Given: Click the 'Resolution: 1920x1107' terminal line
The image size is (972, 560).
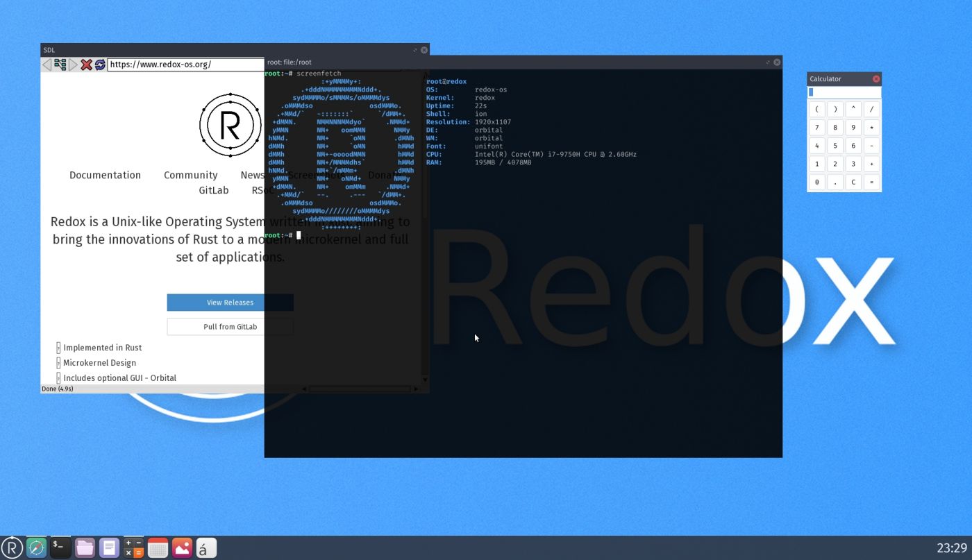Looking at the screenshot, I should (x=469, y=122).
